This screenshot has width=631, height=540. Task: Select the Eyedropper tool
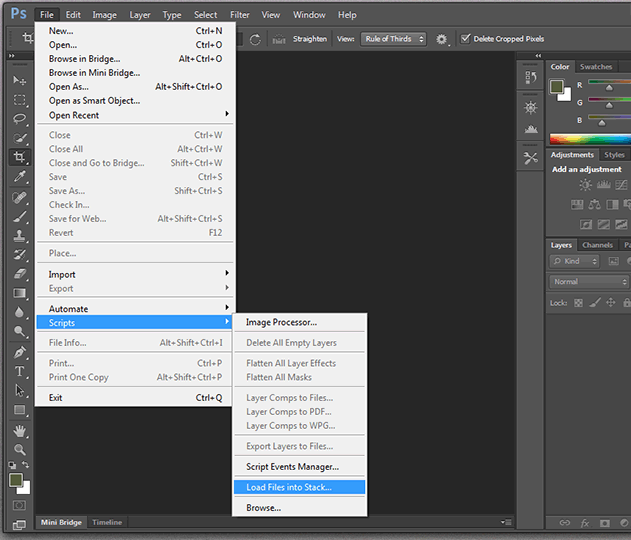click(19, 176)
